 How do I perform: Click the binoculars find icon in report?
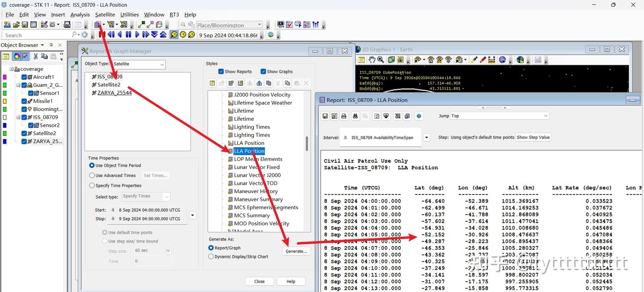click(x=356, y=116)
